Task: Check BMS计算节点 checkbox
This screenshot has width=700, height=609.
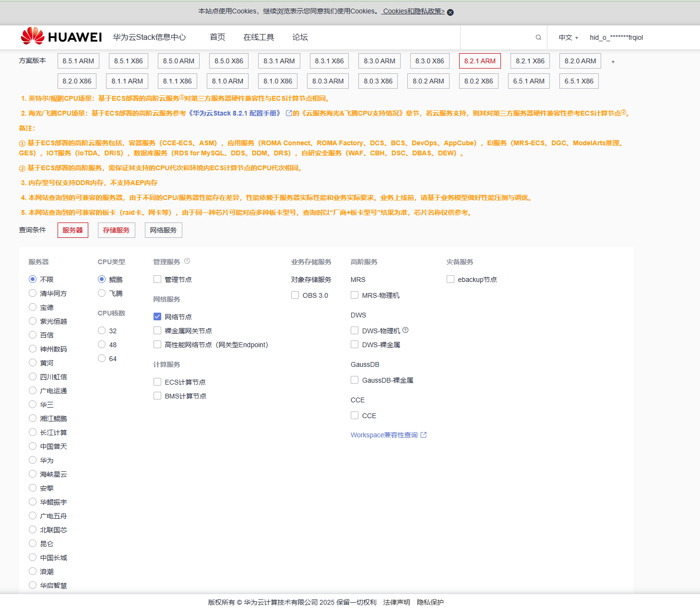Action: (157, 396)
